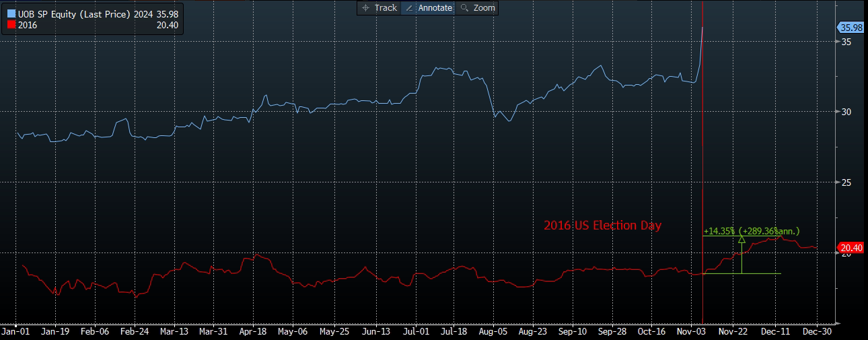Click the Jul-01 date on the x-axis
This screenshot has height=340, width=868.
pyautogui.click(x=417, y=332)
